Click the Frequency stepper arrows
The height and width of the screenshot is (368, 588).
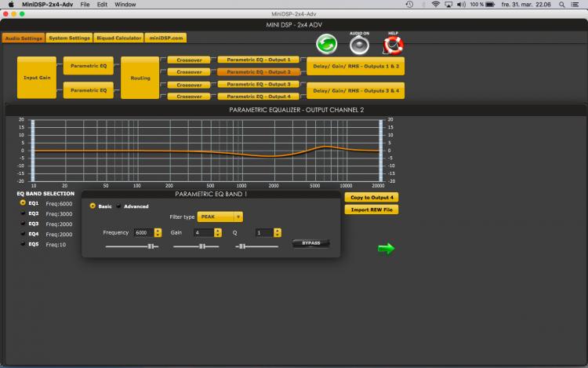(x=158, y=232)
